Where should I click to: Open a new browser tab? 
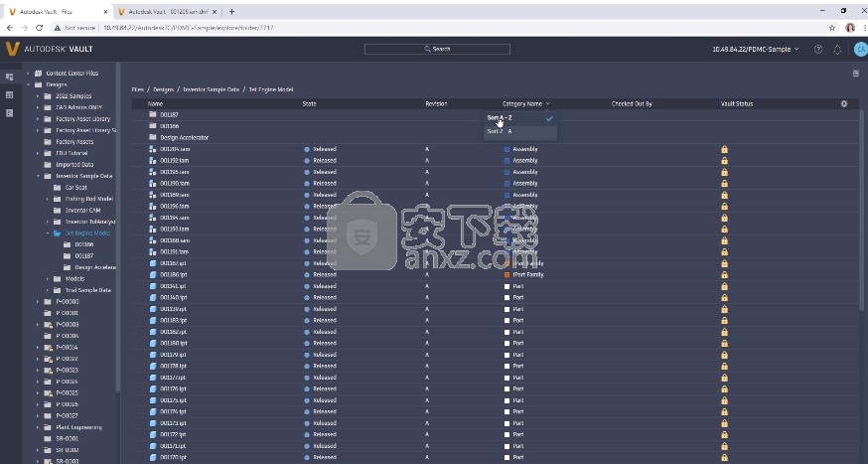[x=231, y=12]
